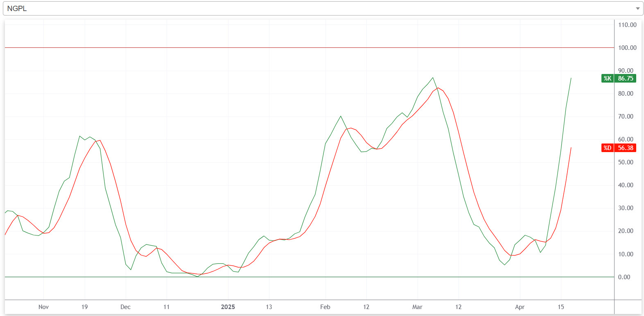Click the 110.00 label on price axis
Viewport: 644px width, 316px height.
[x=627, y=25]
